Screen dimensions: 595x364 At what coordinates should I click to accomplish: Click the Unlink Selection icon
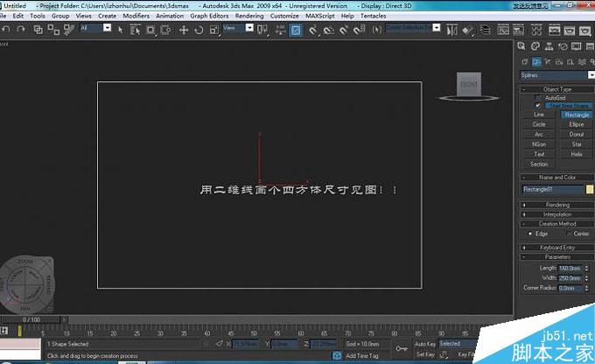tap(53, 30)
